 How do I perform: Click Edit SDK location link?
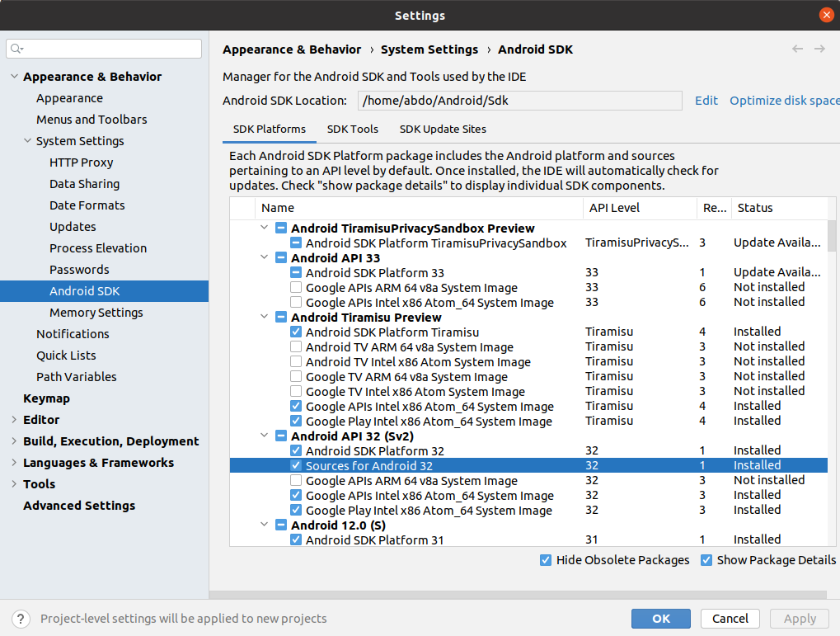[x=706, y=101]
